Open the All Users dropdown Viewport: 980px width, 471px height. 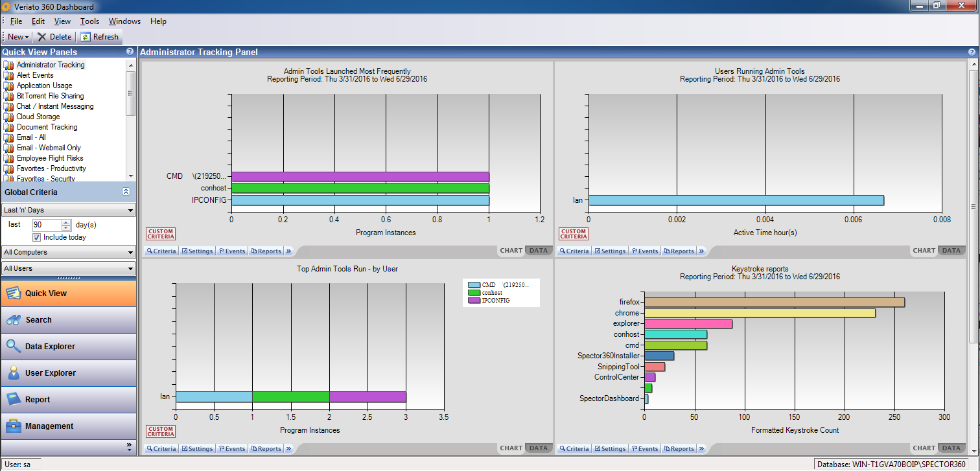[68, 268]
